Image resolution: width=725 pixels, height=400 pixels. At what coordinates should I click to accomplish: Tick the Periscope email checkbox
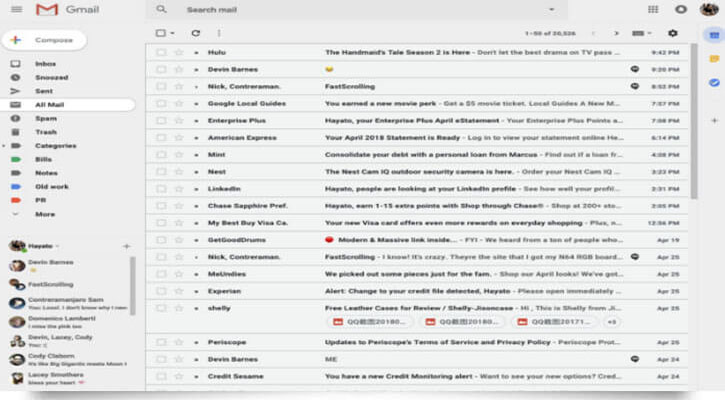tap(161, 342)
